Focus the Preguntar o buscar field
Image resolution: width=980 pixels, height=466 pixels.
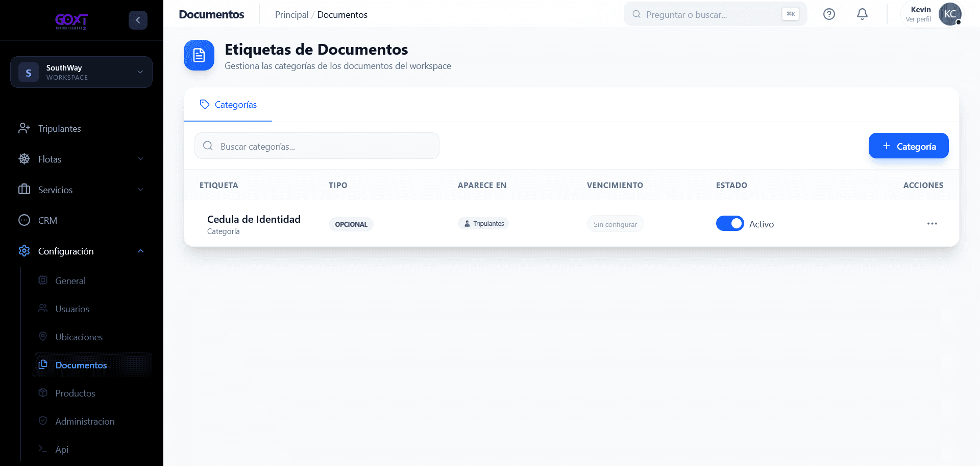click(715, 14)
